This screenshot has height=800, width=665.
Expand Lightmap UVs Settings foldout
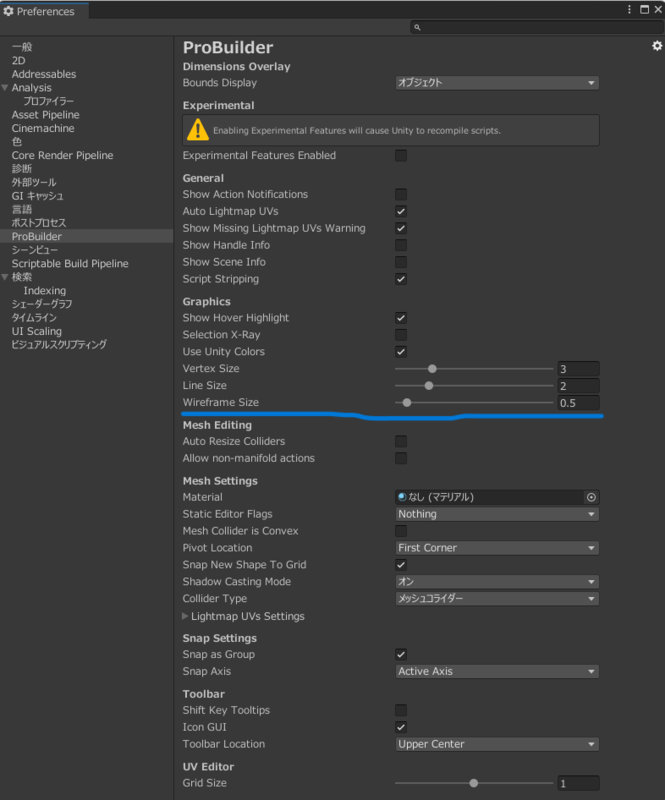click(185, 616)
